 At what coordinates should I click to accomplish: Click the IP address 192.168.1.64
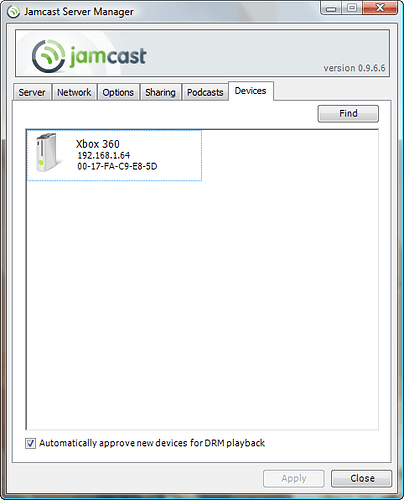(104, 155)
